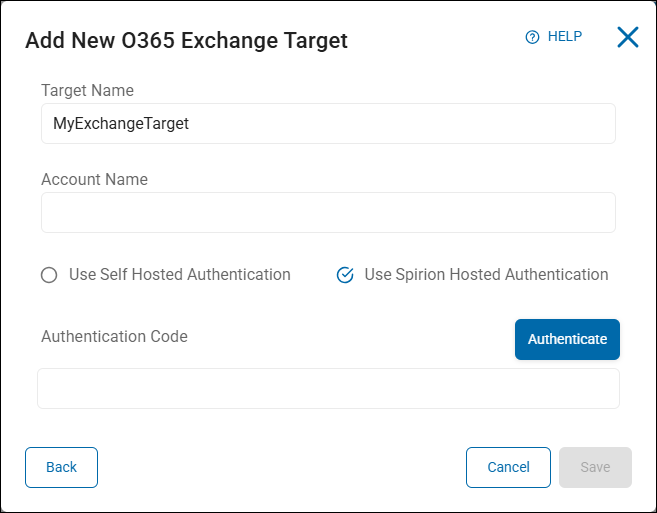Screen dimensions: 657x513
Task: Open the HELP link text
Action: [564, 37]
